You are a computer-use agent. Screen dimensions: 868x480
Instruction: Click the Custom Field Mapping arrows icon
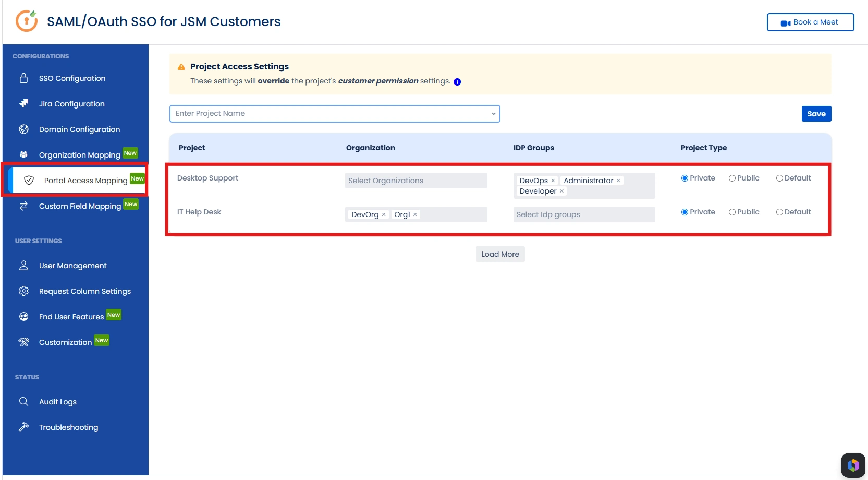click(x=24, y=206)
